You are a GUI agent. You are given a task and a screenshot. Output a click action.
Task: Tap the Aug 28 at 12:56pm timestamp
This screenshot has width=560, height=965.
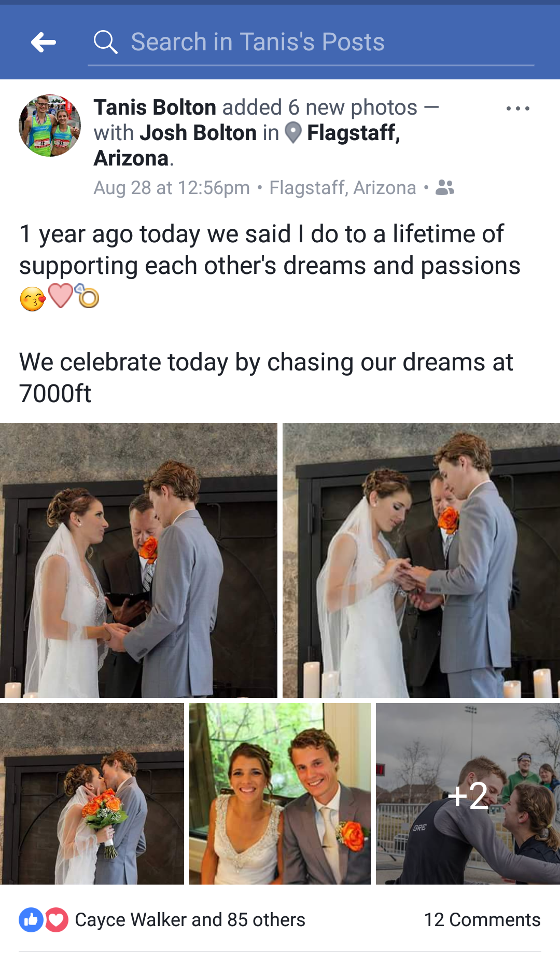coord(172,188)
